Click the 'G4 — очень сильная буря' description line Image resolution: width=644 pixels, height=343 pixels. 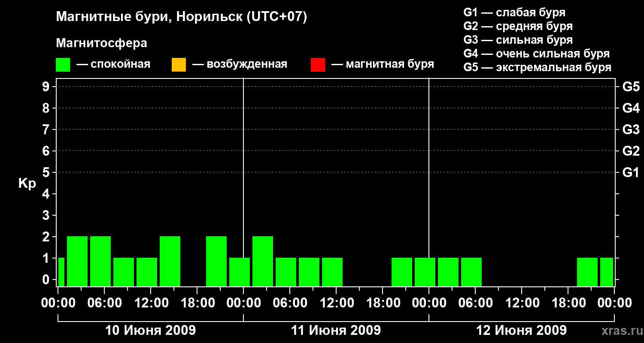pyautogui.click(x=536, y=54)
